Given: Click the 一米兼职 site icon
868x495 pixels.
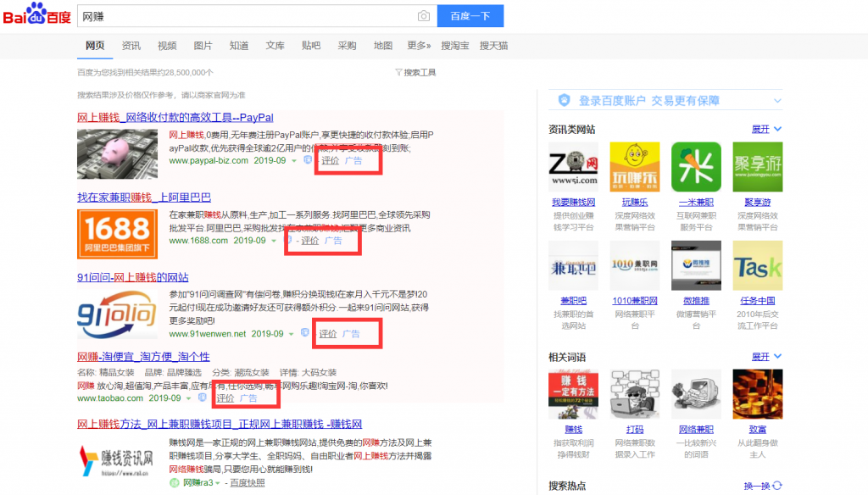Looking at the screenshot, I should 697,167.
